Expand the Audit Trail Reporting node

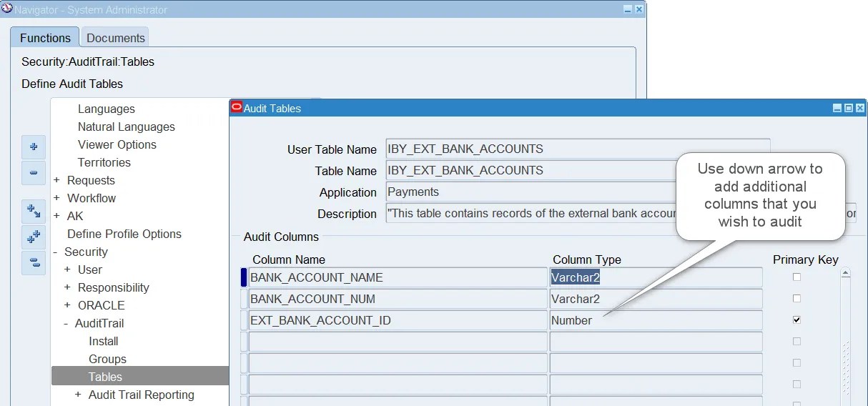78,395
